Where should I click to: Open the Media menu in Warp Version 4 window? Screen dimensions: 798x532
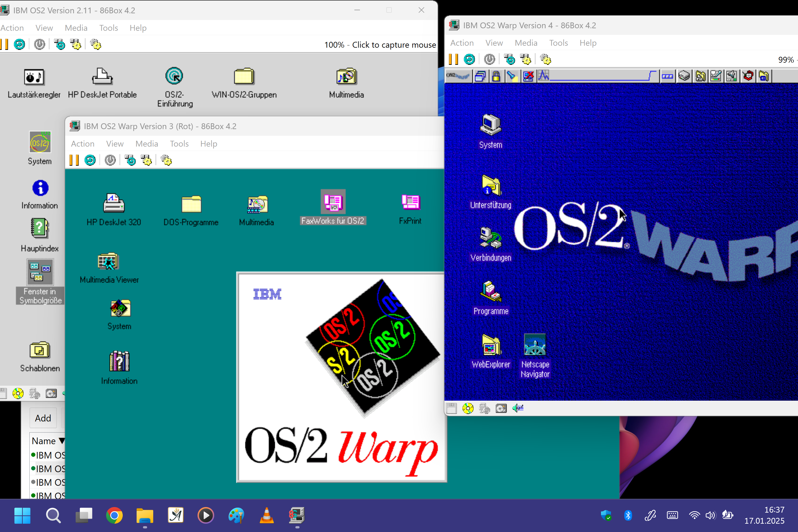[526, 43]
